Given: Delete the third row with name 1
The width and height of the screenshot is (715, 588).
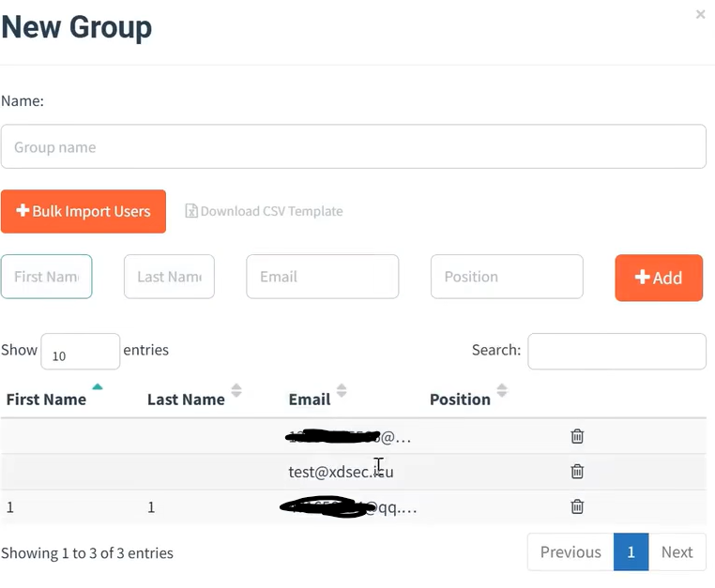Looking at the screenshot, I should (x=577, y=506).
